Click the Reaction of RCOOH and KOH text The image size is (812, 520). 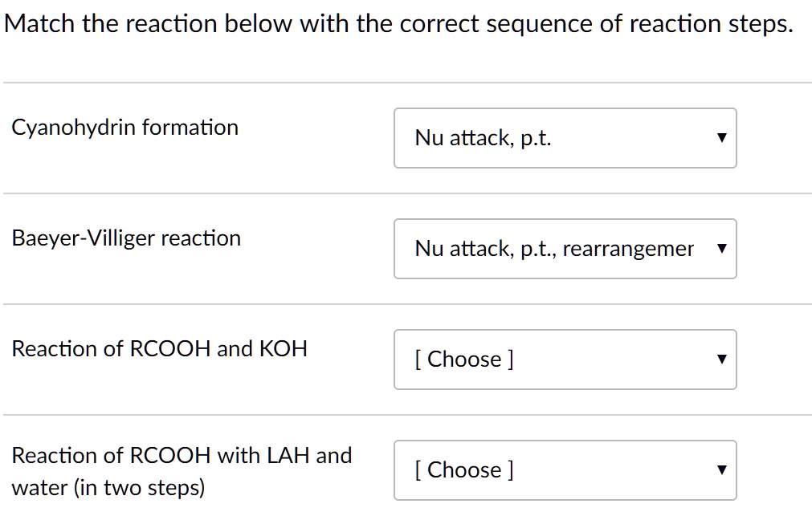(160, 348)
